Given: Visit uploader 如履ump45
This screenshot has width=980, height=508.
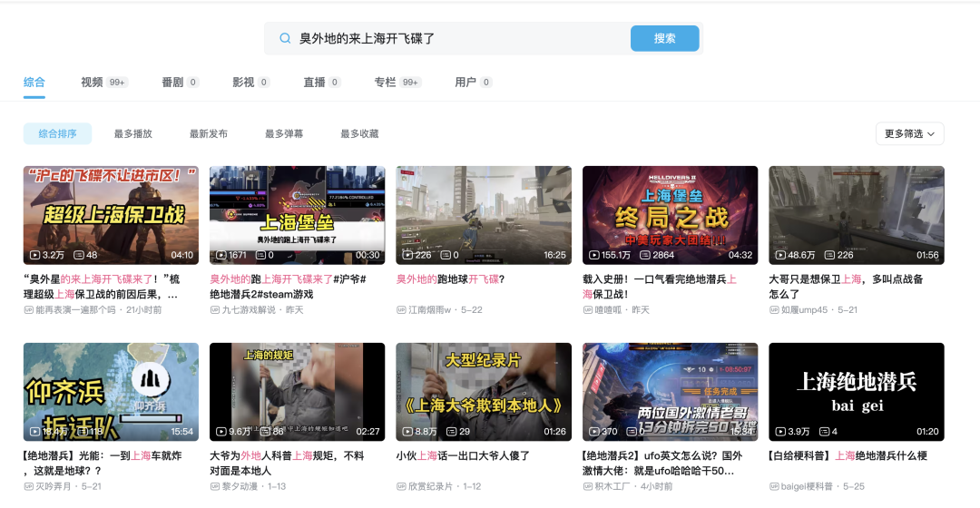Looking at the screenshot, I should [804, 310].
